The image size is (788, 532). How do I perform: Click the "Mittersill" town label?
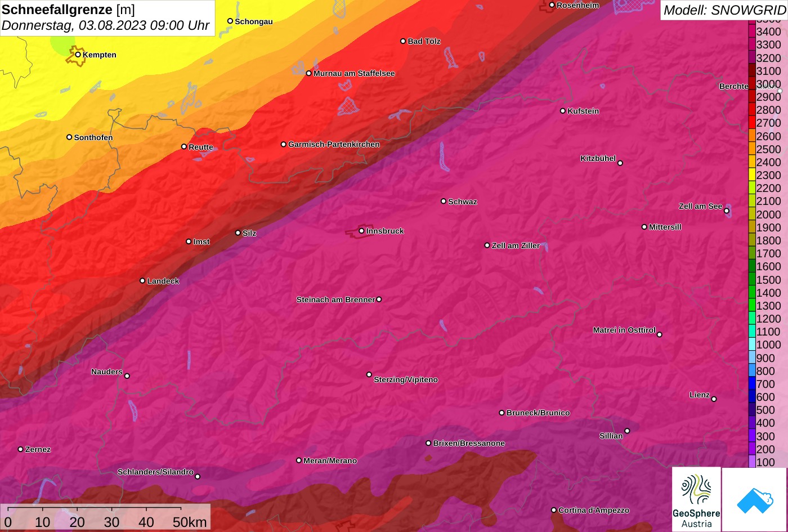pos(665,227)
